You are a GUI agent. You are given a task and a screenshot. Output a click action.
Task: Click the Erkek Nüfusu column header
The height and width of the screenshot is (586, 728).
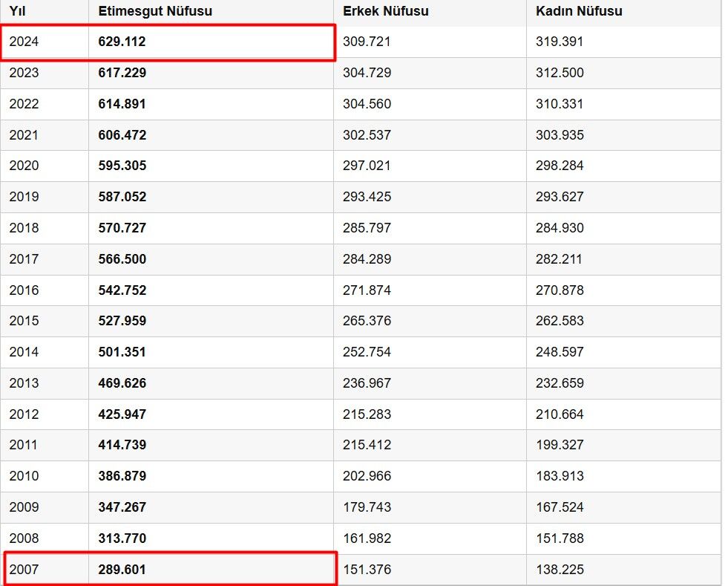386,11
